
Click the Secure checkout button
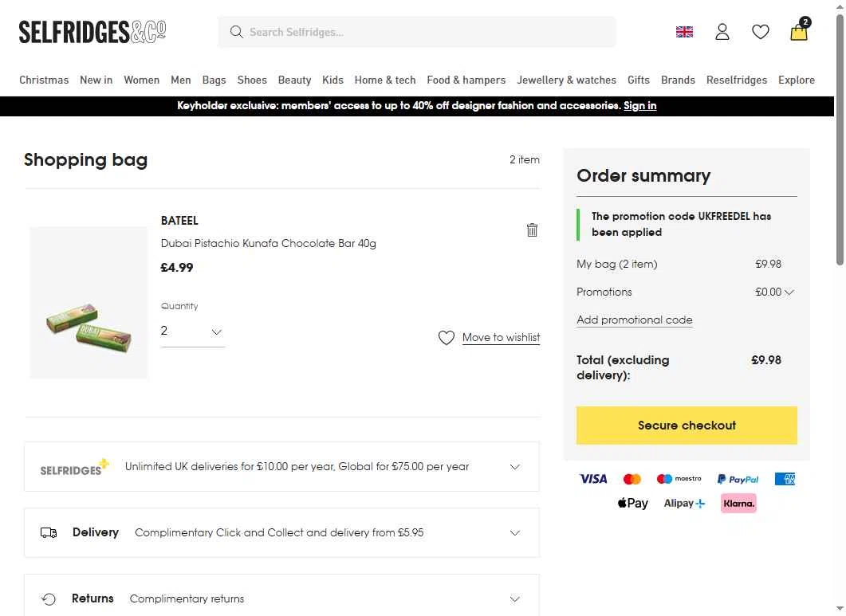(687, 425)
